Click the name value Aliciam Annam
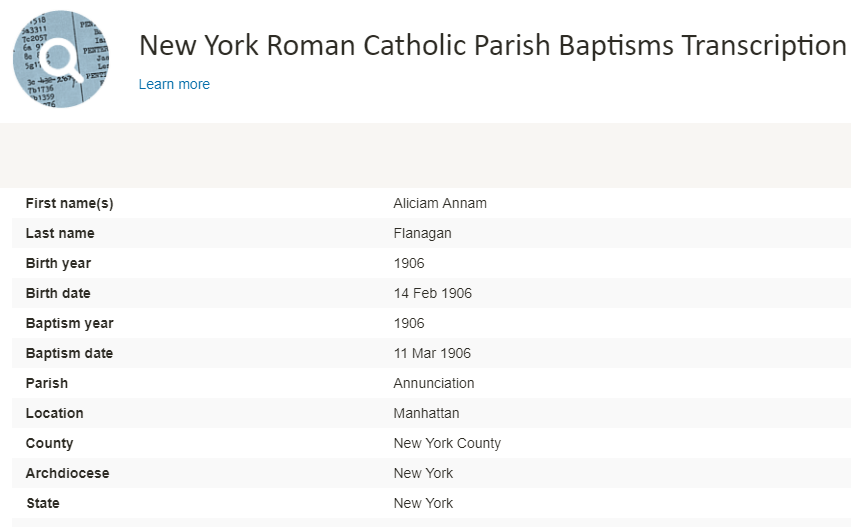This screenshot has width=851, height=527. [x=440, y=203]
